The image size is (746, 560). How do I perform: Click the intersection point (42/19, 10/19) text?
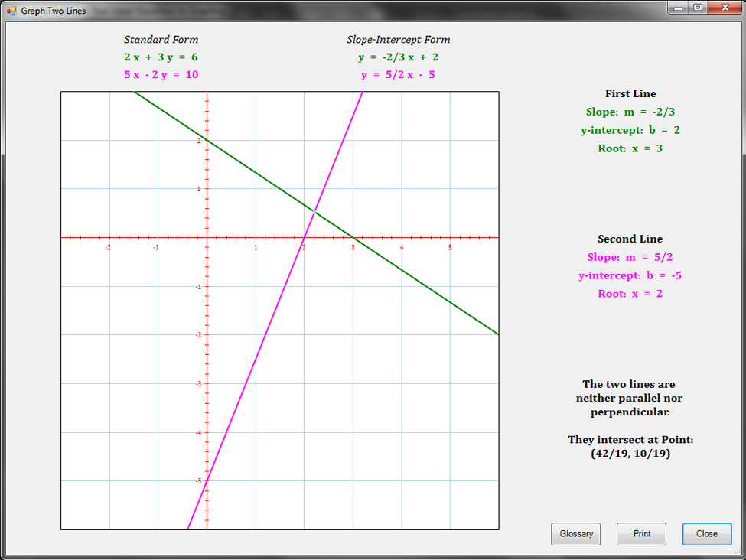tap(630, 453)
